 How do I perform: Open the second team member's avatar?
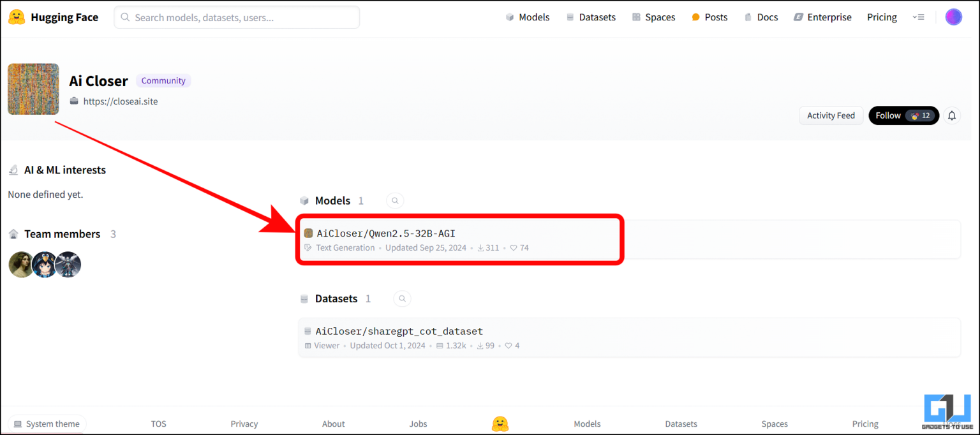point(44,264)
